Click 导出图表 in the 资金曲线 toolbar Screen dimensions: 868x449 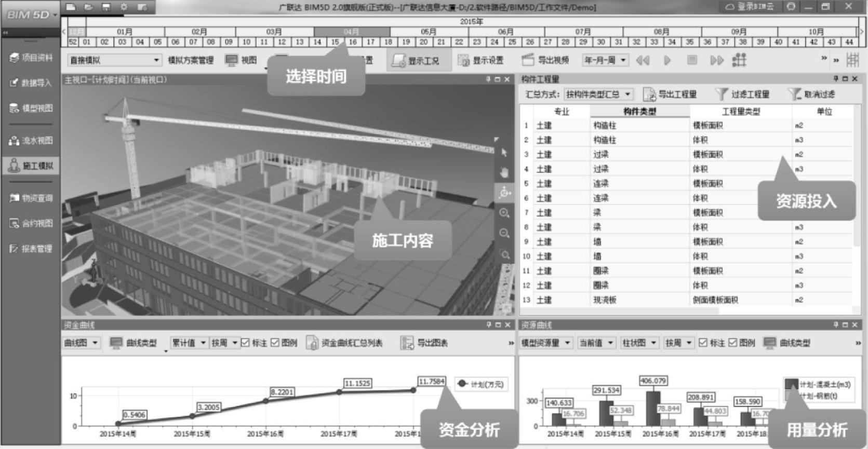click(424, 343)
